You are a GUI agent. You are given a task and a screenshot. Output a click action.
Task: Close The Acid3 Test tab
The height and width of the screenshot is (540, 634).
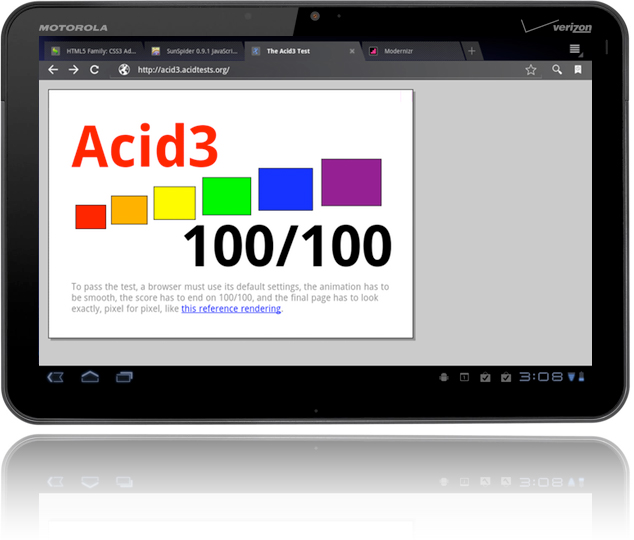pos(354,51)
